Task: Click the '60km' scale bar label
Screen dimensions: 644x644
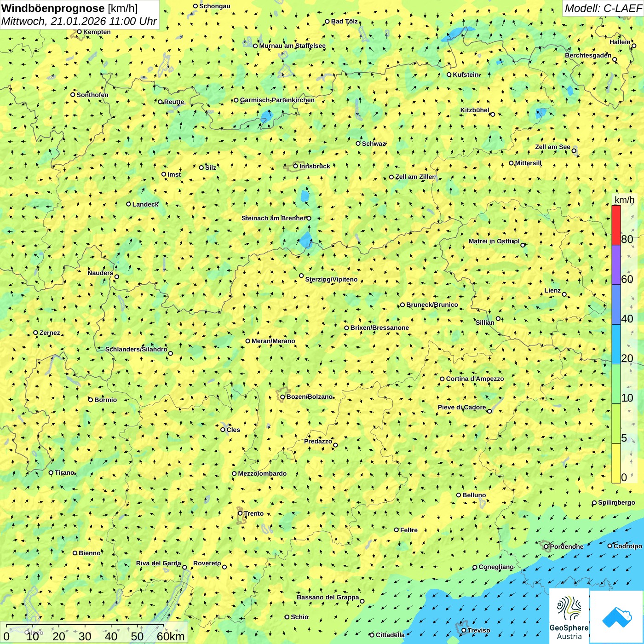Action: [x=171, y=636]
